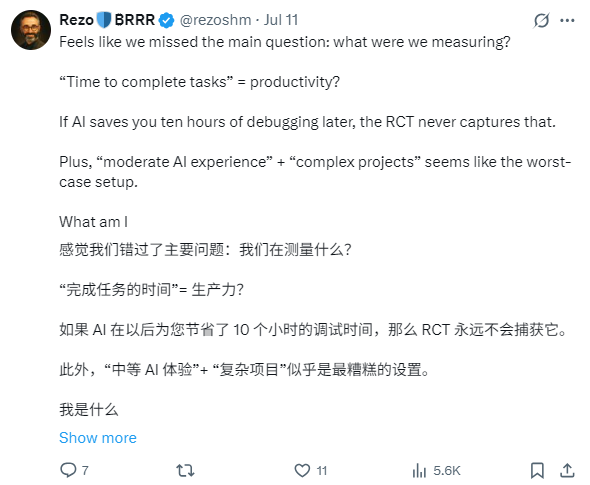Click the blue verified checkmark badge
The image size is (590, 485).
166,20
